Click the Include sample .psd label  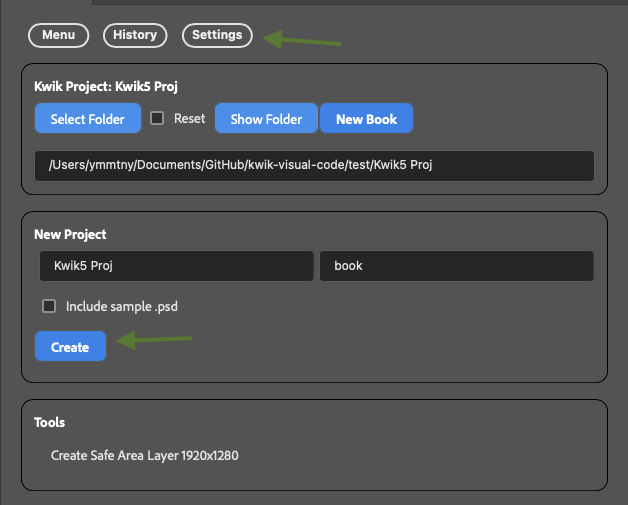tap(122, 307)
